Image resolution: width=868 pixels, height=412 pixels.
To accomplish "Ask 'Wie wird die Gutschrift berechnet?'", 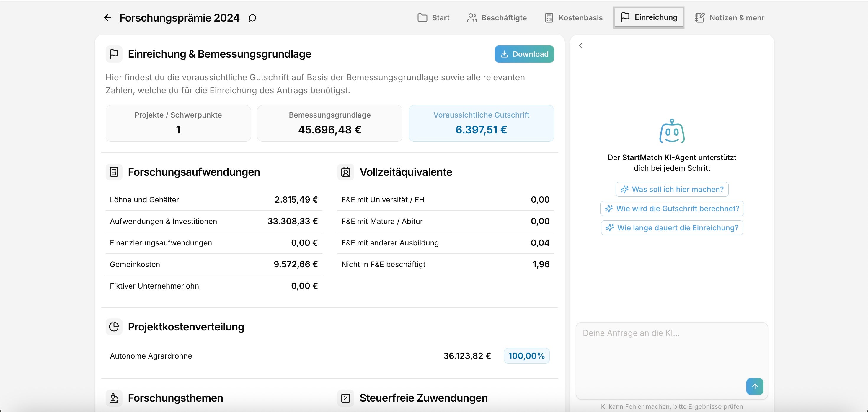I will click(x=672, y=209).
